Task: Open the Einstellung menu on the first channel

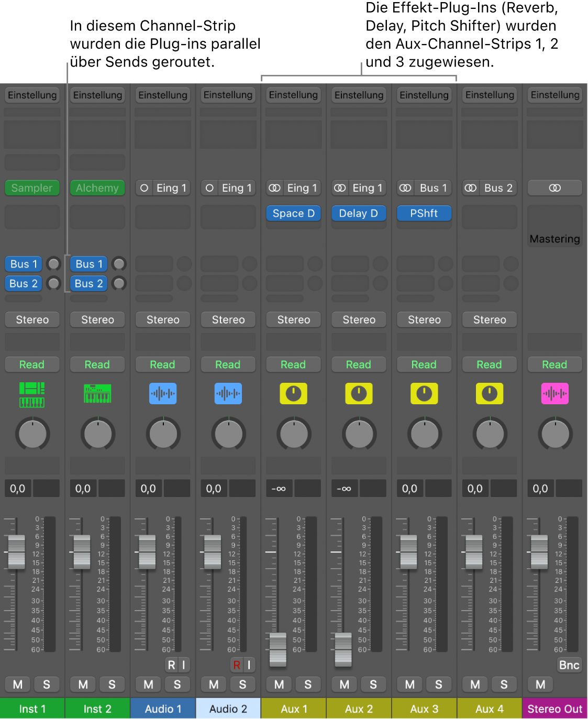Action: 32,95
